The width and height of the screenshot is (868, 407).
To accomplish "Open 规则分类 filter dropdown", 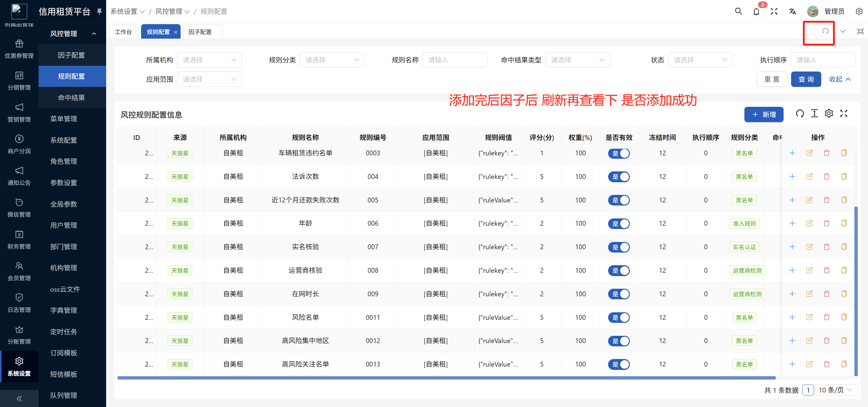I will (332, 60).
